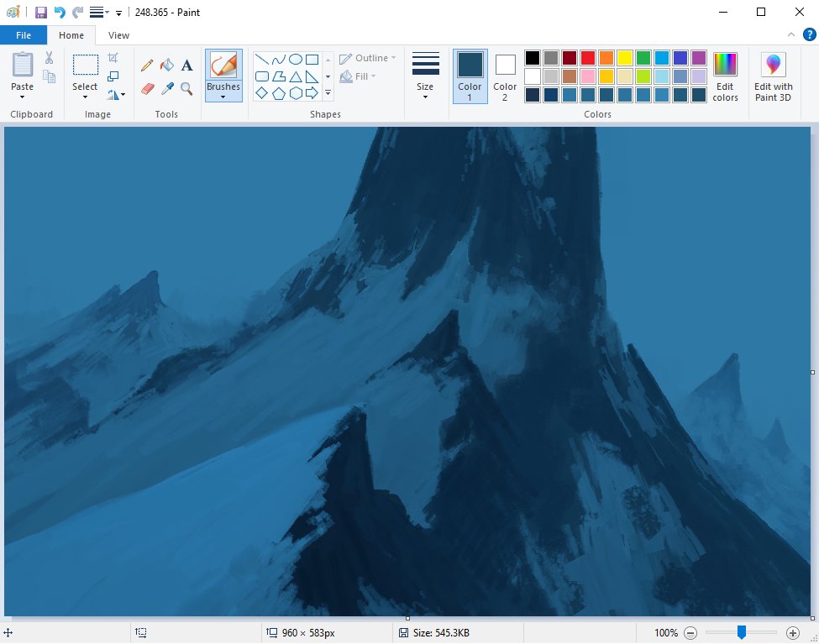The height and width of the screenshot is (644, 819).
Task: Choose the Curve shape
Action: [278, 59]
